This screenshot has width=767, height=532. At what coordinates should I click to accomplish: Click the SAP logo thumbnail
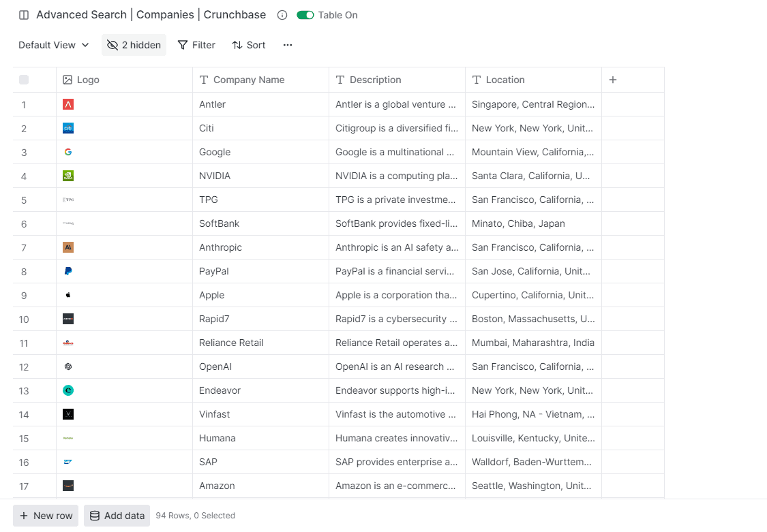[x=68, y=462]
